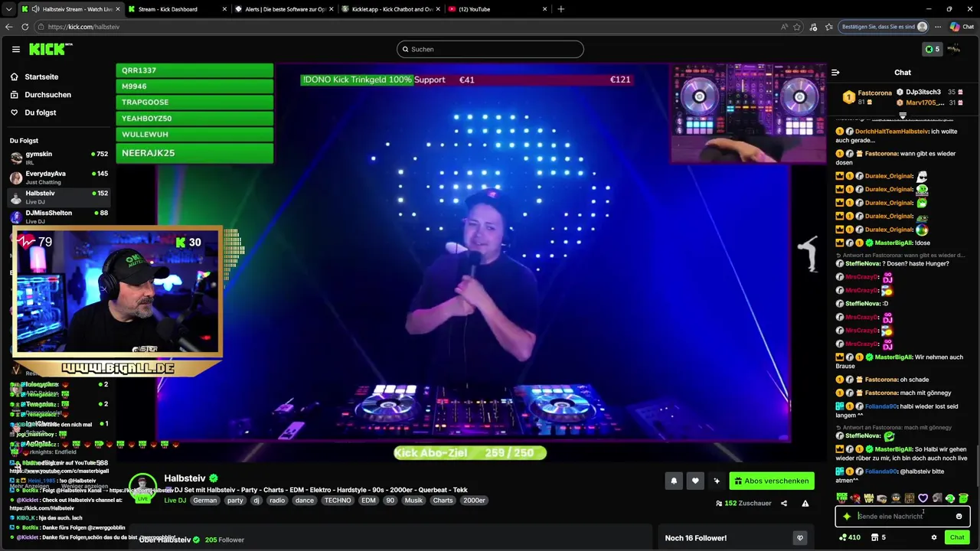Open the Kick hamburger menu

pos(15,49)
